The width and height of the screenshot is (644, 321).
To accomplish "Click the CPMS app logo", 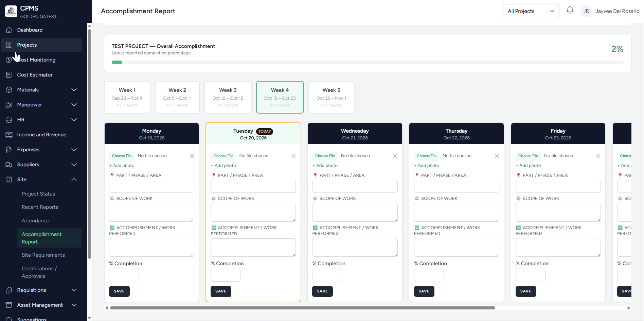I will [x=11, y=11].
